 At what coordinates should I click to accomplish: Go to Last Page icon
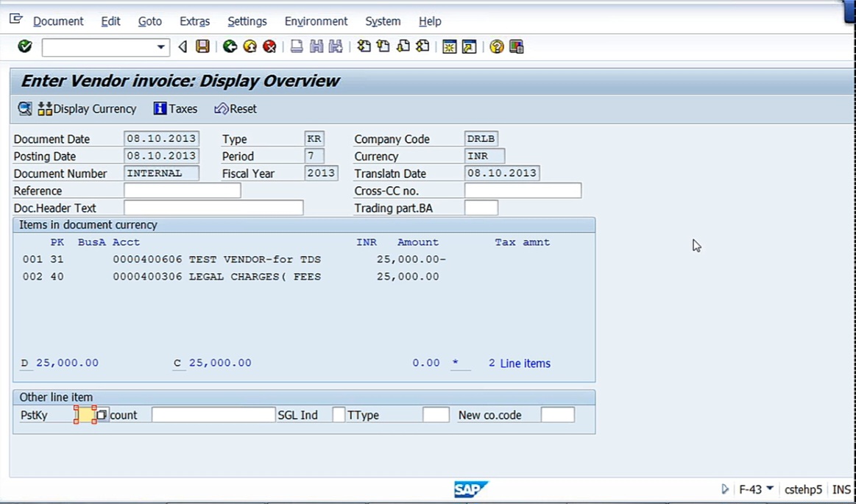coord(422,46)
